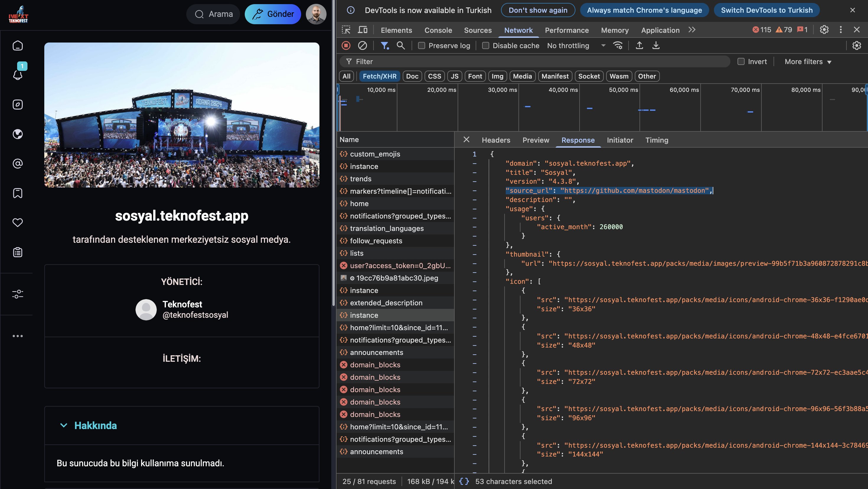The height and width of the screenshot is (489, 868).
Task: Click the warnings count 79 indicator
Action: point(784,30)
